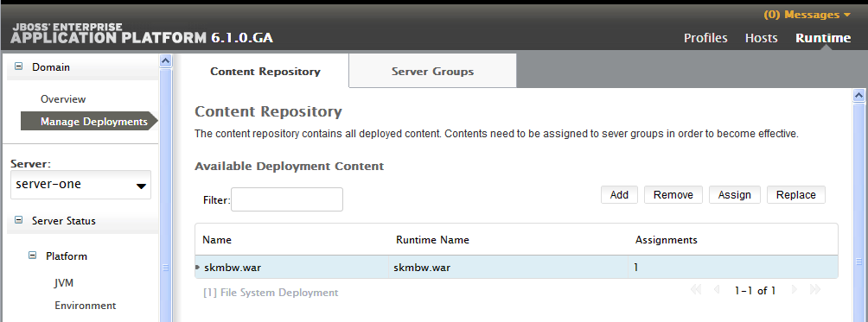Select Manage Deployments in the sidebar
868x322 pixels.
coord(89,122)
